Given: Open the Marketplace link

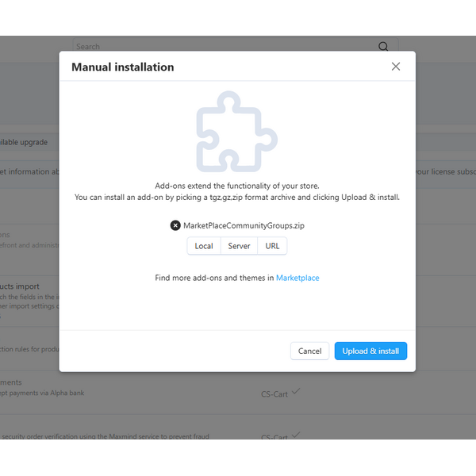Looking at the screenshot, I should 297,278.
